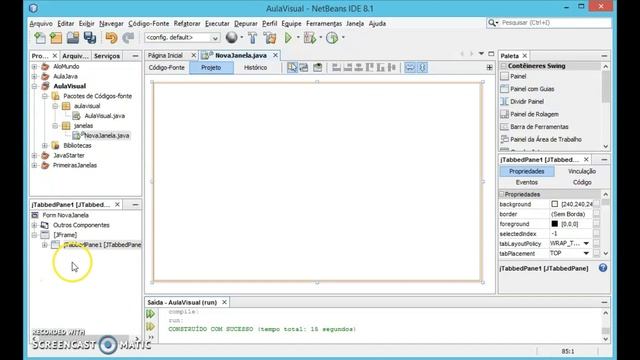Viewport: 640px width, 360px height.
Task: Collapse the AulaVisual project node
Action: [x=35, y=86]
